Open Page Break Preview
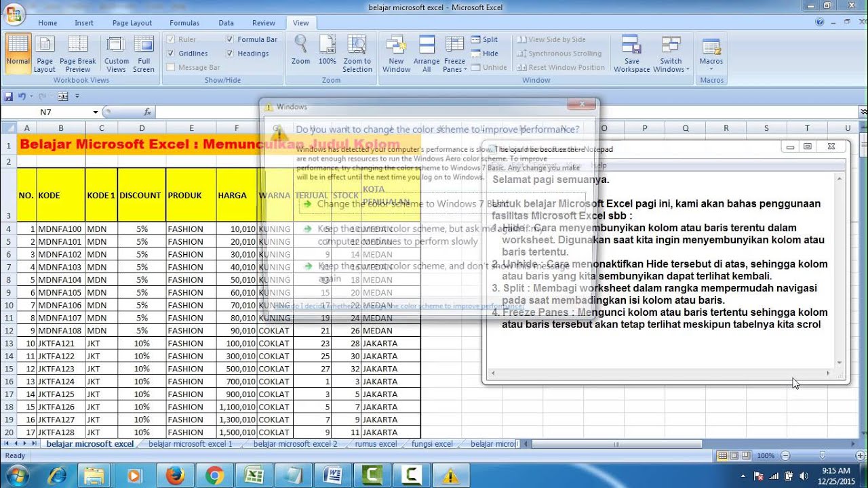 [x=78, y=53]
